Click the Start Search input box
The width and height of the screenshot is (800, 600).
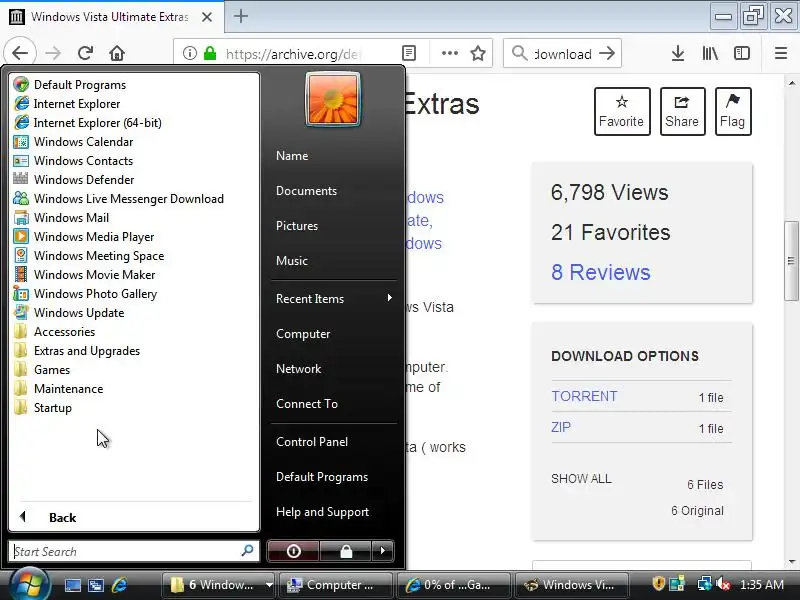(134, 552)
